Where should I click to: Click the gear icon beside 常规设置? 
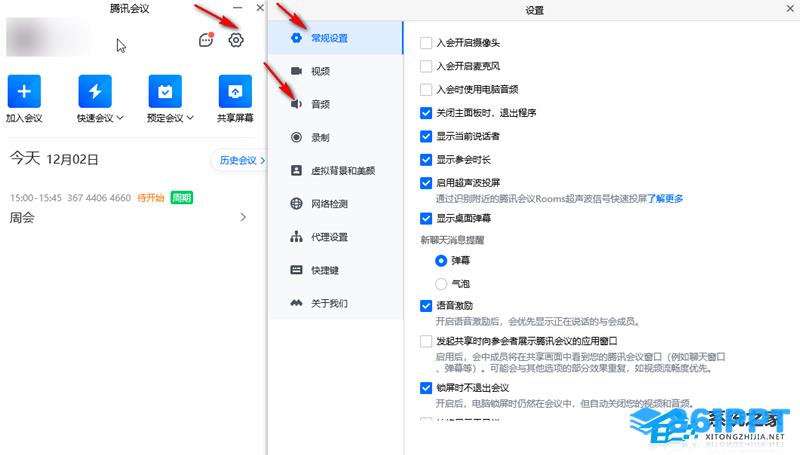click(x=296, y=38)
